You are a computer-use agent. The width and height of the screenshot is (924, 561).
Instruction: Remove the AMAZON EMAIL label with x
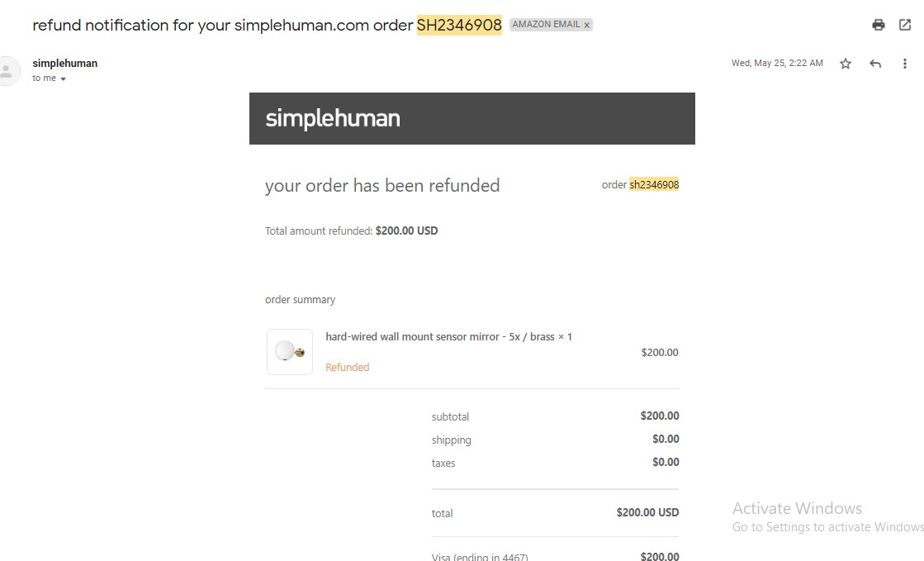(586, 25)
